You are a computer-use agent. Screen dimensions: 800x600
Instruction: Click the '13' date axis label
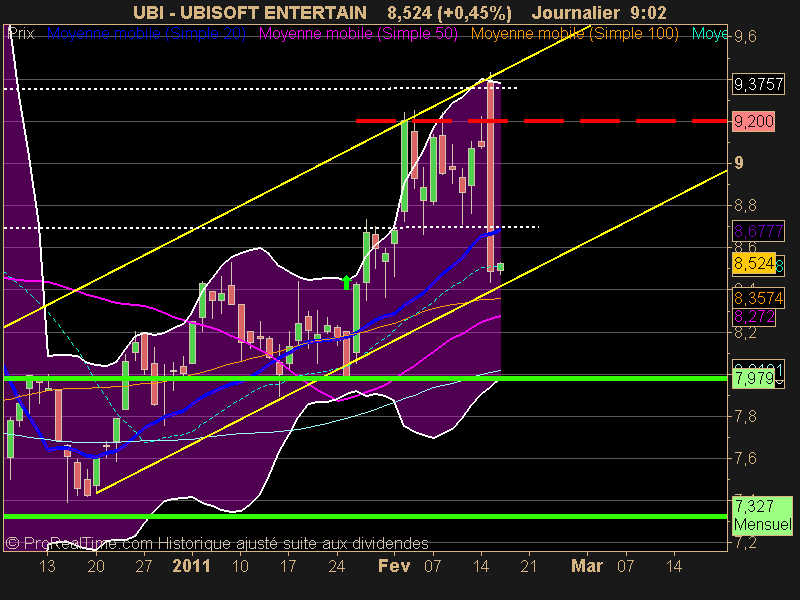[x=47, y=566]
